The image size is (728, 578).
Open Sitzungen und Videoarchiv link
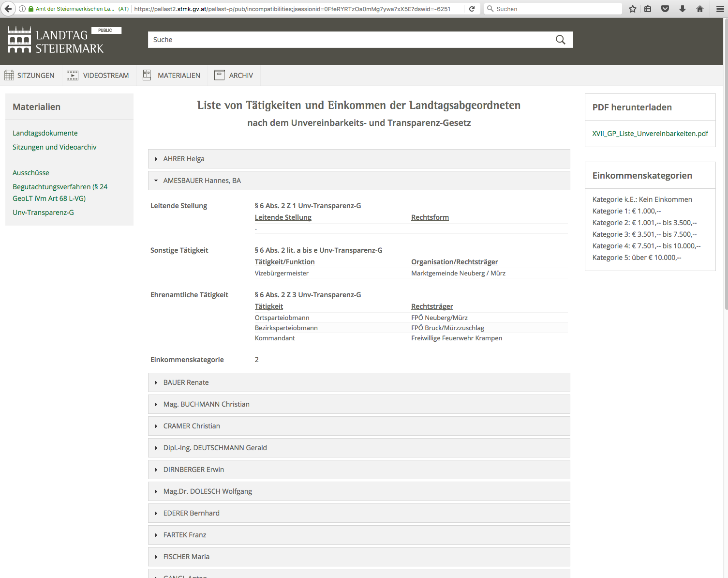pos(55,147)
